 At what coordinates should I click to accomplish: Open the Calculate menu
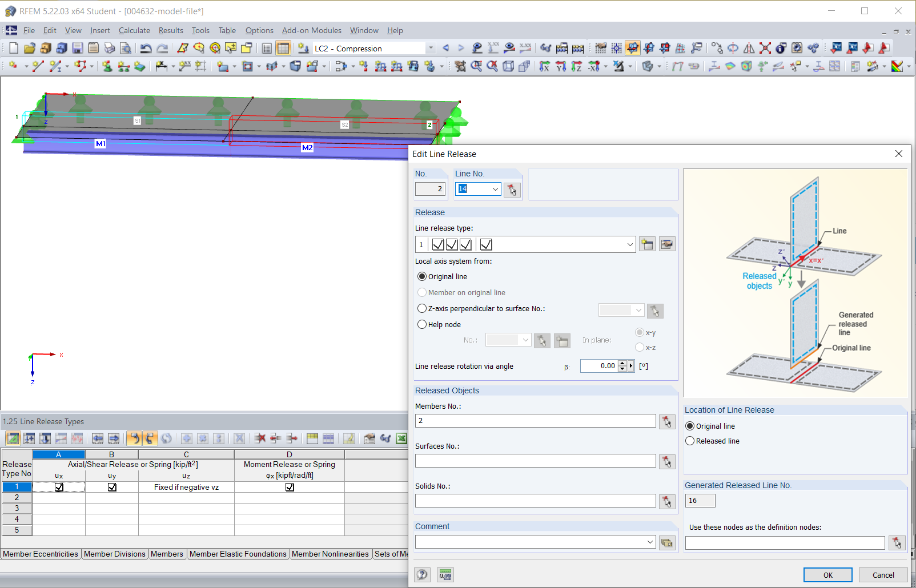pyautogui.click(x=134, y=30)
